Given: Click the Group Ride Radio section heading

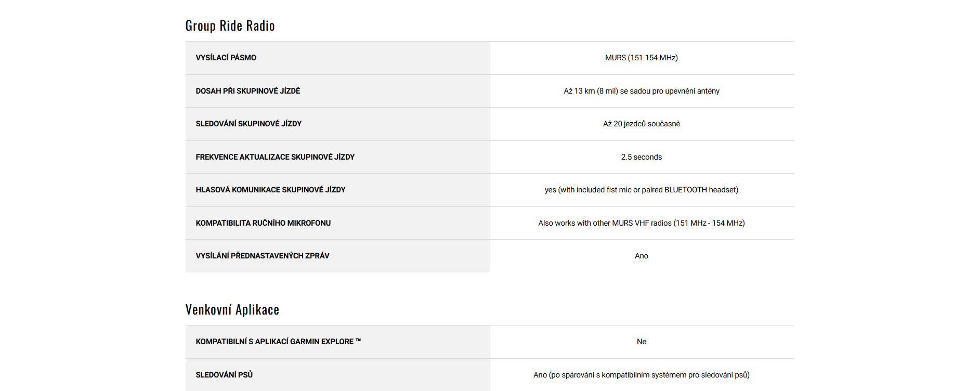Looking at the screenshot, I should [230, 26].
